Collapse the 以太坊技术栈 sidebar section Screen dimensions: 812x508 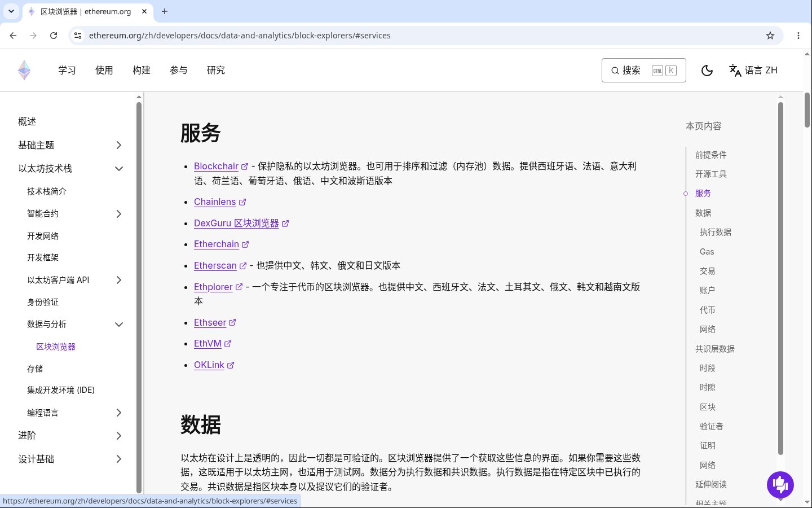(119, 169)
